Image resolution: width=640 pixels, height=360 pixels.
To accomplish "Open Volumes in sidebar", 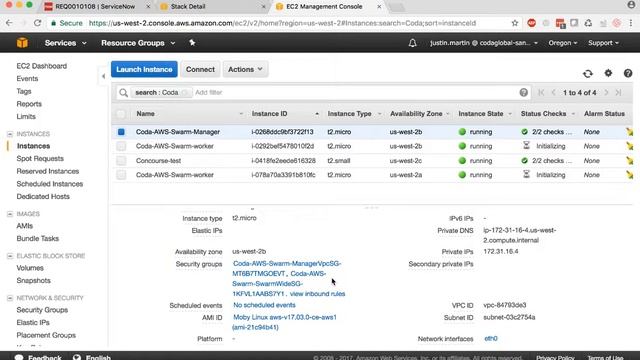I will point(30,268).
